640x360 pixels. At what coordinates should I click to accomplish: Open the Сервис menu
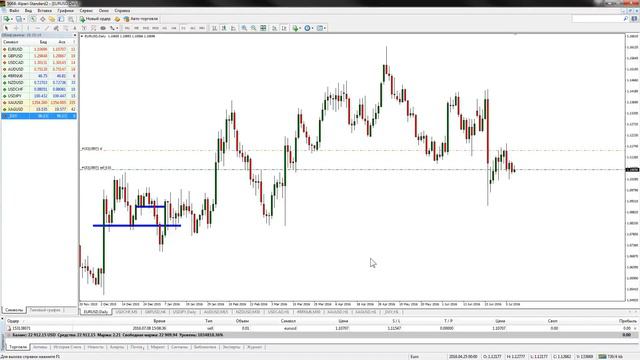click(x=86, y=11)
